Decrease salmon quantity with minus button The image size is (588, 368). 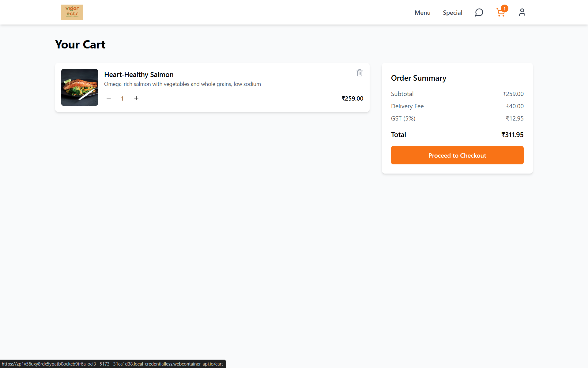(x=109, y=98)
